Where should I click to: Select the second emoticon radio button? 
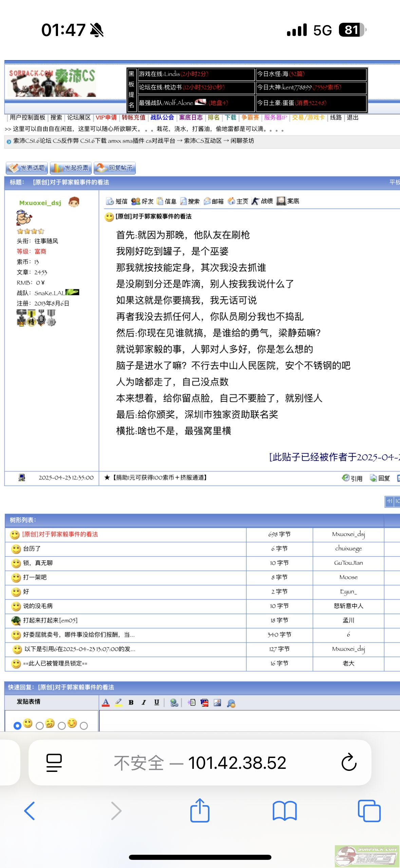click(x=40, y=726)
